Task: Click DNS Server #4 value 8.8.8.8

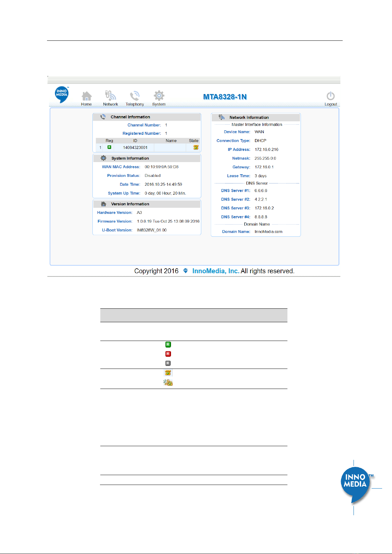Action: pos(261,217)
